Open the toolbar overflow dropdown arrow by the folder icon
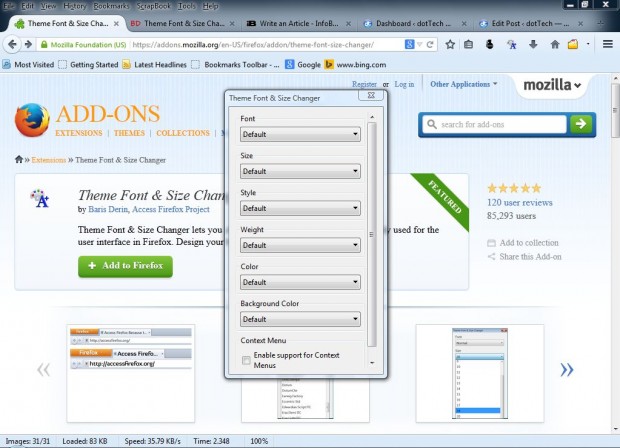The image size is (620, 448). pos(588,44)
